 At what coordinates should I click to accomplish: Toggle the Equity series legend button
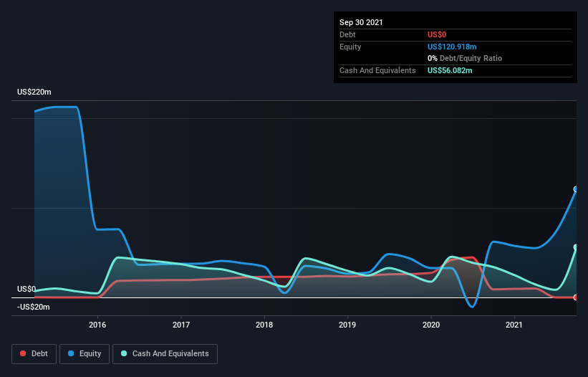click(85, 354)
